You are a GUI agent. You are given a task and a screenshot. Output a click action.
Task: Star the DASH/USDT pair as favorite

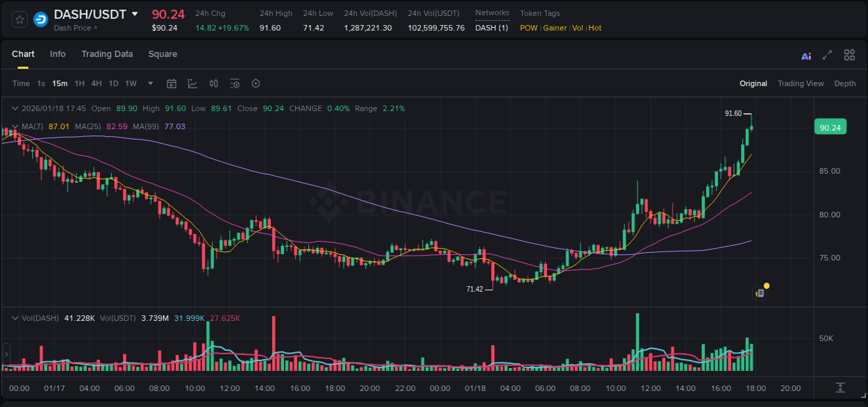[x=19, y=19]
